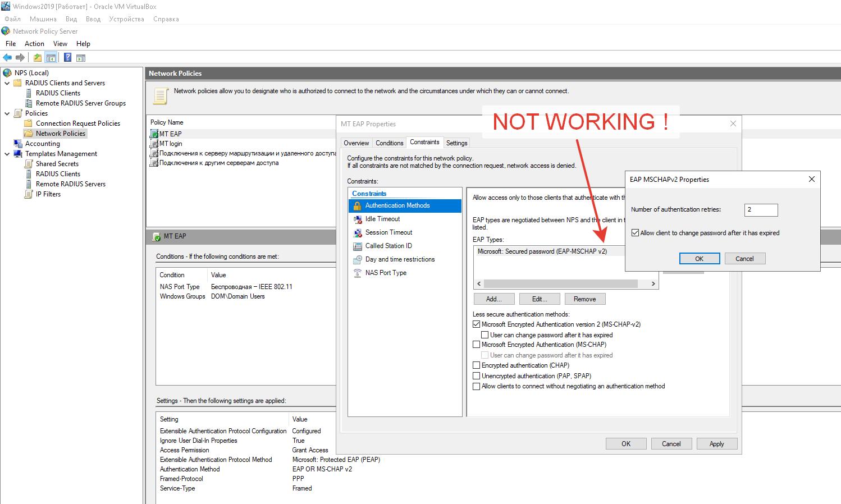Click the Connection Request Policies folder icon

pos(29,123)
